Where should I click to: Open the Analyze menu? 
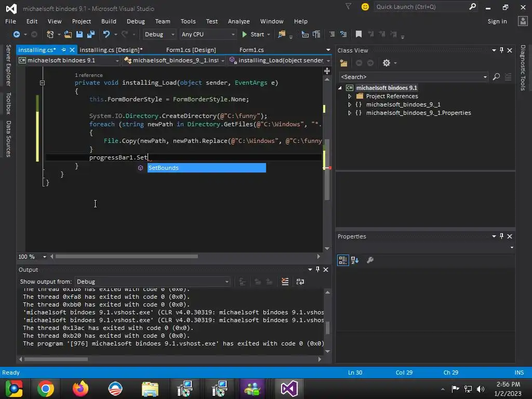pos(239,21)
